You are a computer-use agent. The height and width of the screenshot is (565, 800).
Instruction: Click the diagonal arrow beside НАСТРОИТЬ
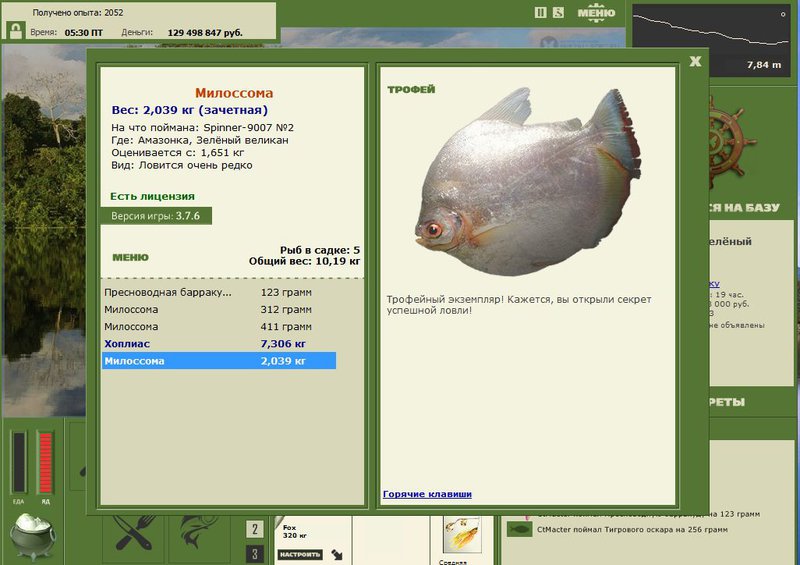coord(337,554)
